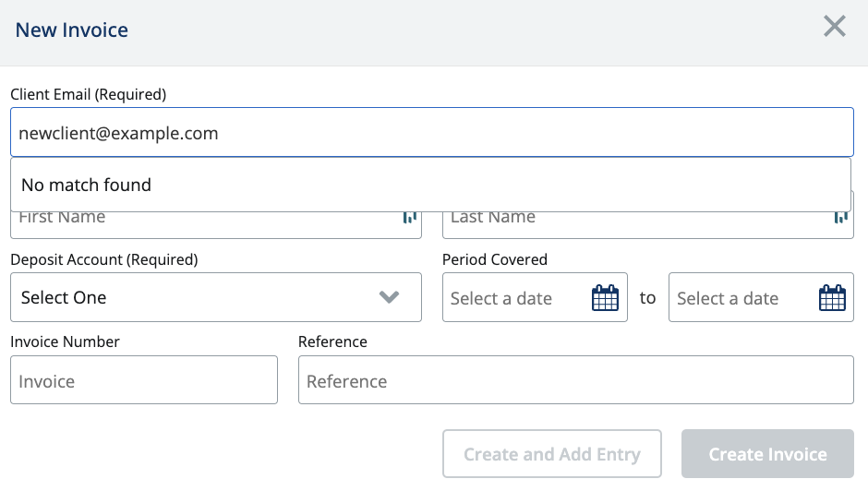Focus the First Name text field
The image size is (868, 491).
tap(203, 223)
